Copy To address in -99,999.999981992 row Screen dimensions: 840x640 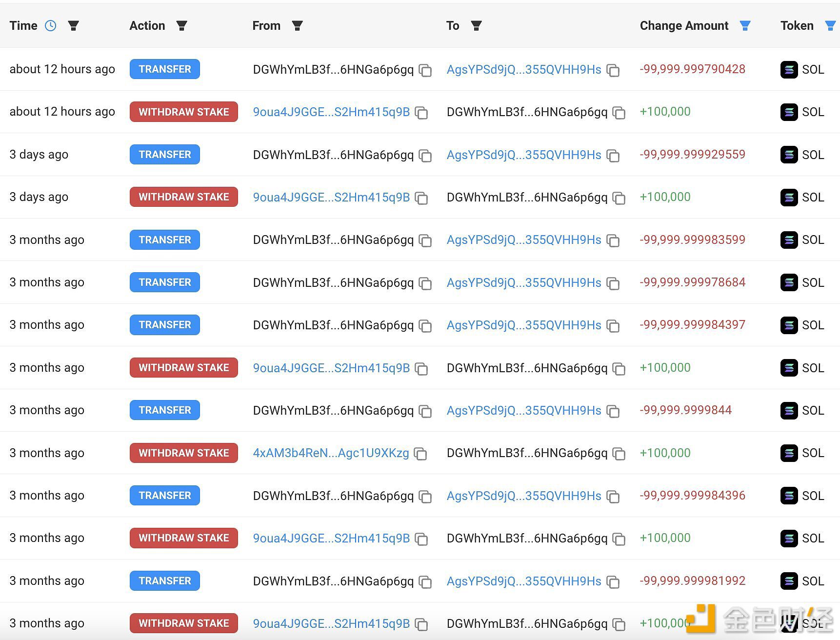[x=613, y=582]
